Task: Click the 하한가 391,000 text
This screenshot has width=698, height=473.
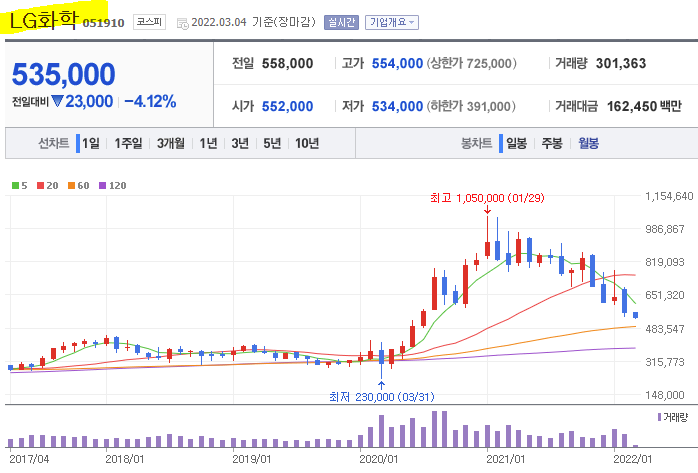Action: 471,106
